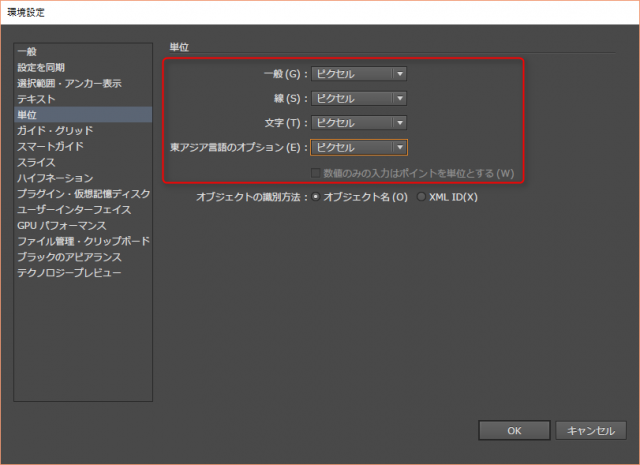The width and height of the screenshot is (640, 465).
Task: Open 設定を同期 preferences section
Action: click(x=41, y=67)
